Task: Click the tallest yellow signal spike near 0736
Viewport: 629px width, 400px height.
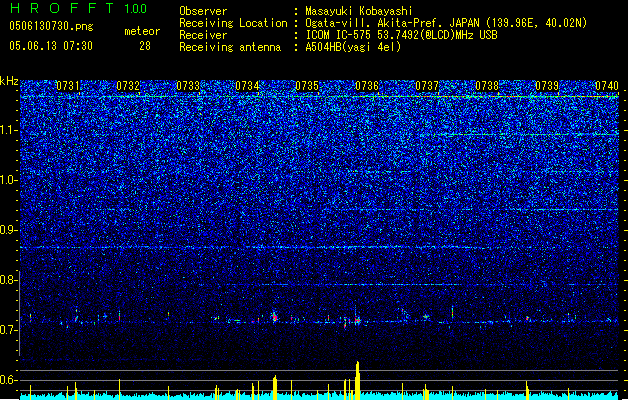Action: coord(357,380)
